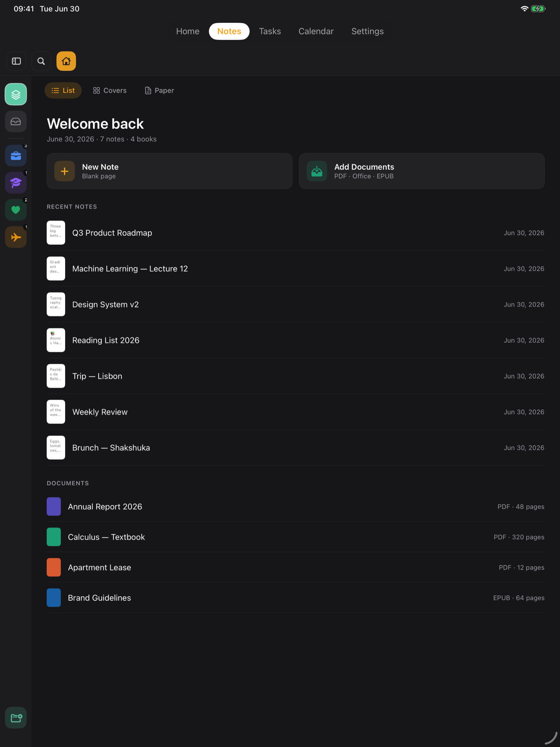Select the Notes tab
This screenshot has height=747, width=560.
[229, 31]
